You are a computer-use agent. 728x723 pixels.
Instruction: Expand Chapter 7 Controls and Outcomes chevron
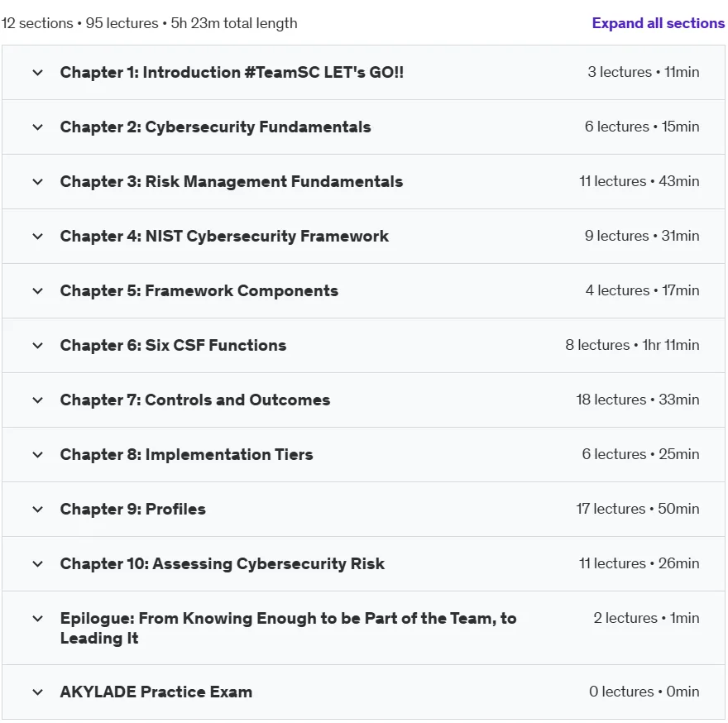pyautogui.click(x=37, y=400)
